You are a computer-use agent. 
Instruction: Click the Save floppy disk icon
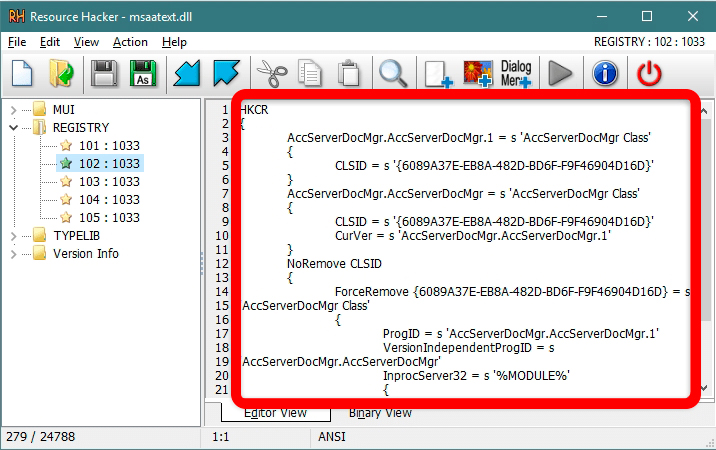point(104,73)
